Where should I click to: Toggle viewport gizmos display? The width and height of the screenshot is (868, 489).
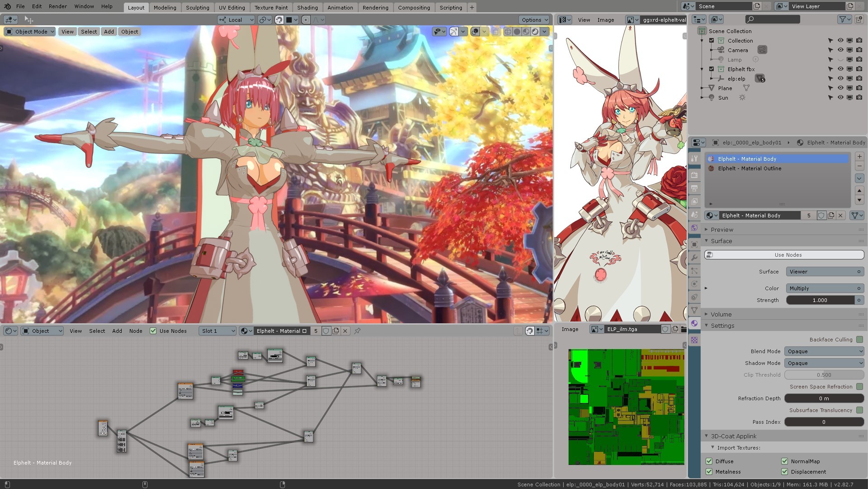[454, 32]
